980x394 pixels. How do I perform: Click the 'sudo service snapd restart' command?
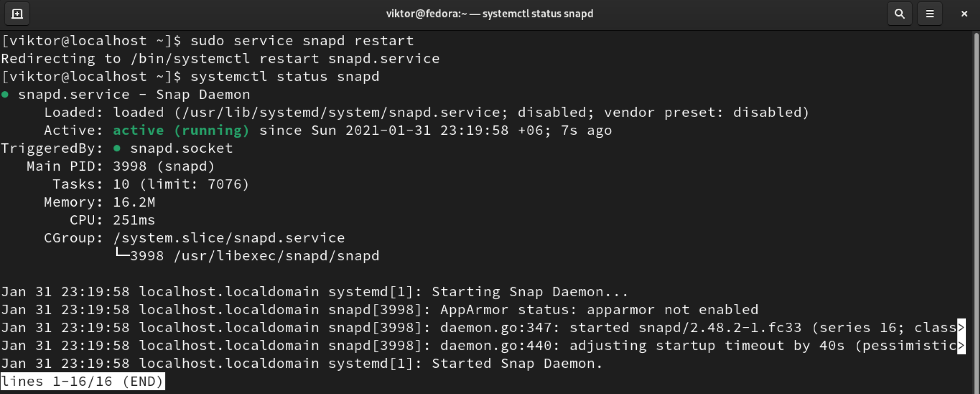[302, 40]
